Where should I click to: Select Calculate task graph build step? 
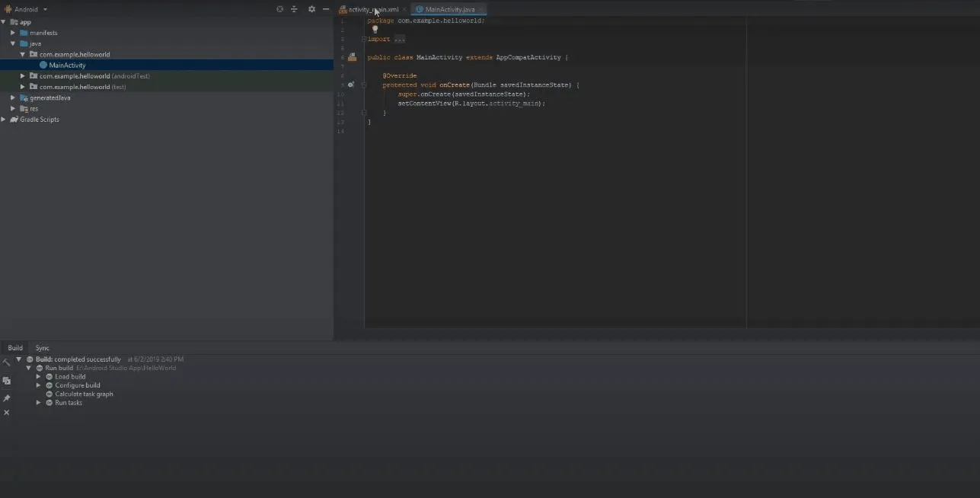(x=84, y=394)
